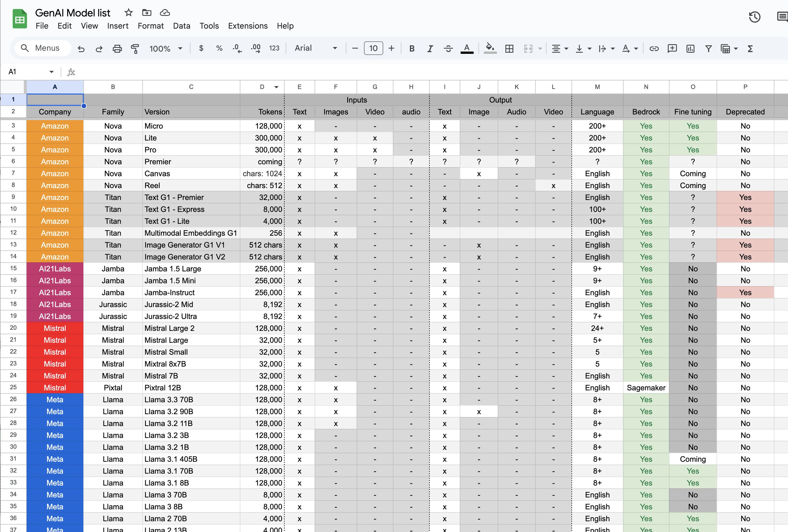Open the Borders tool
Image resolution: width=788 pixels, height=532 pixels.
point(509,49)
